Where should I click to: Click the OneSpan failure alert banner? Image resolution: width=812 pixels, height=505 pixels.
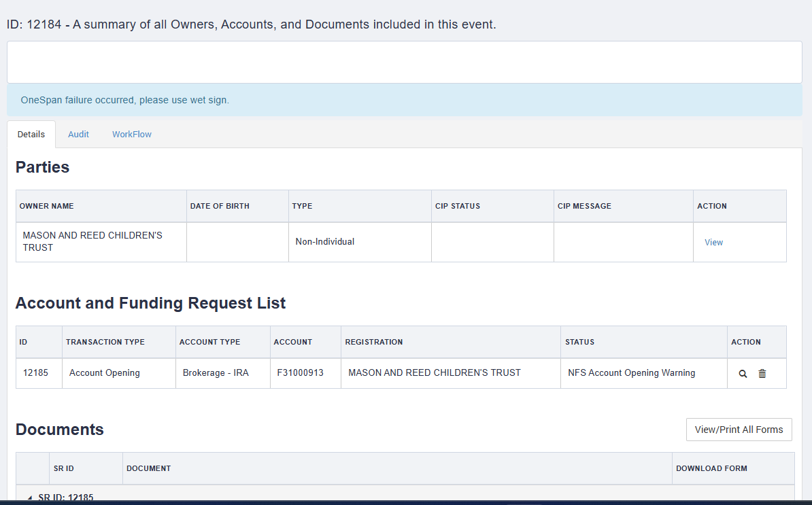(404, 100)
